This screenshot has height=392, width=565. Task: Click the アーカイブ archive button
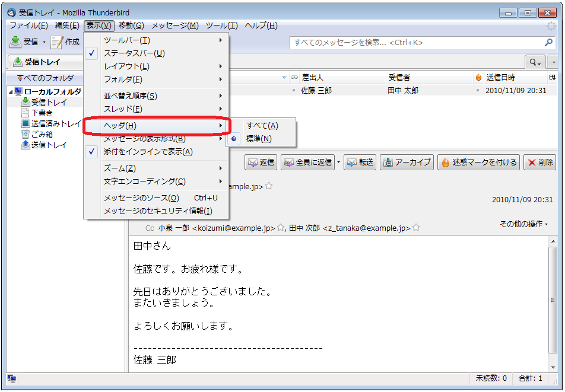pyautogui.click(x=407, y=162)
